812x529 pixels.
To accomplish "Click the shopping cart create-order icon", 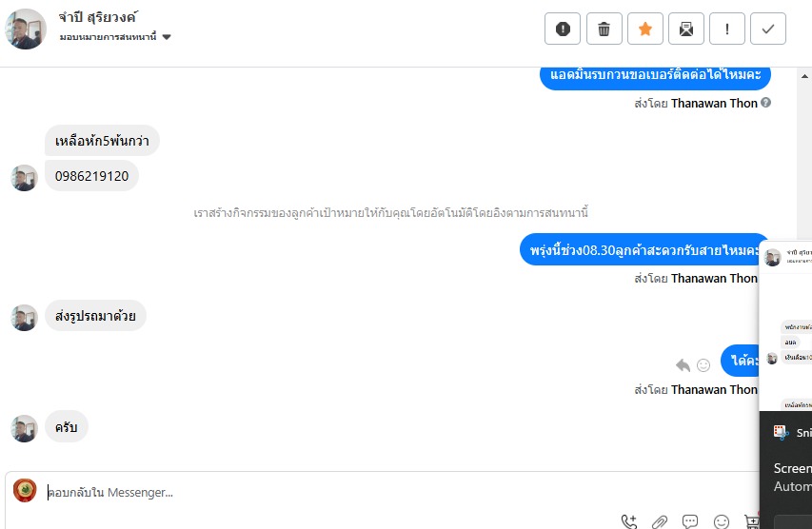I will (x=752, y=521).
